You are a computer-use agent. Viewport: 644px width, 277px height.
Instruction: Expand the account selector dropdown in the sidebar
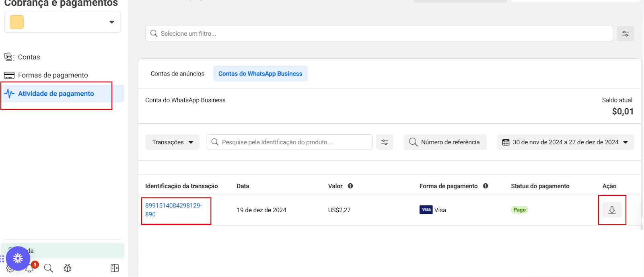[x=62, y=22]
